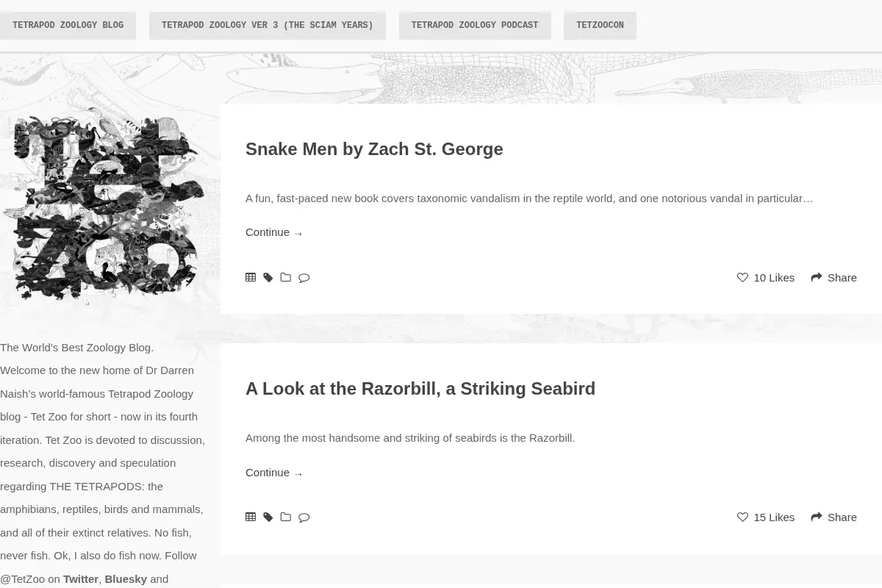Image resolution: width=882 pixels, height=588 pixels.
Task: Follow the Bluesky link in sidebar
Action: (126, 579)
